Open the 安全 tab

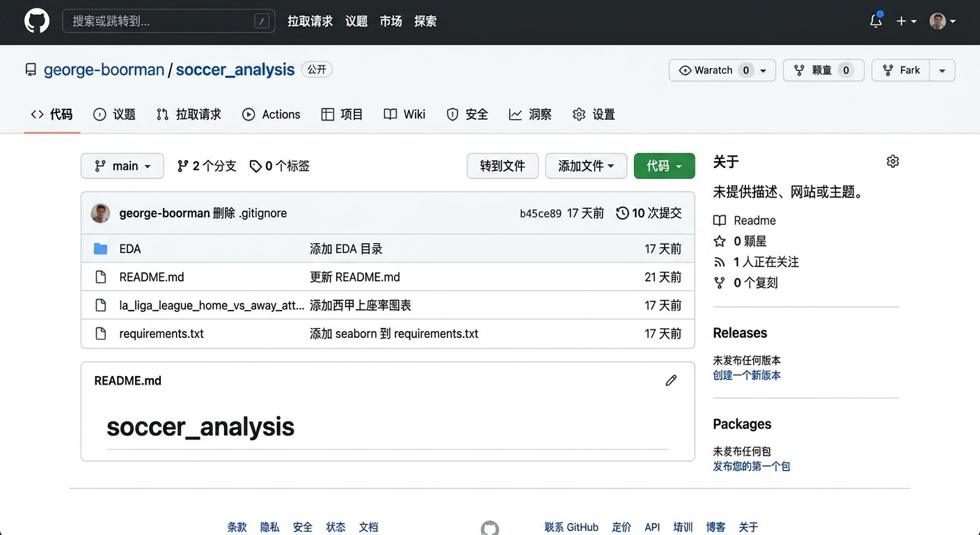[468, 114]
